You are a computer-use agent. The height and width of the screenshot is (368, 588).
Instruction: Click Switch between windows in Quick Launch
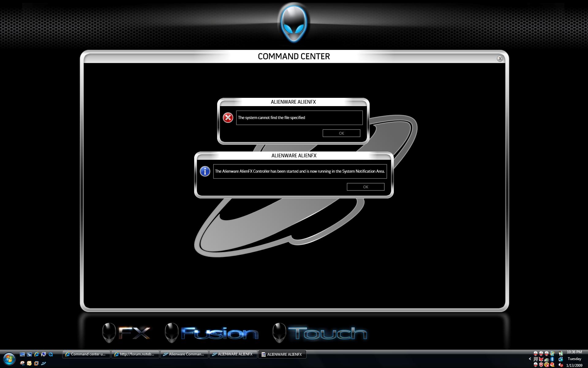pos(29,354)
